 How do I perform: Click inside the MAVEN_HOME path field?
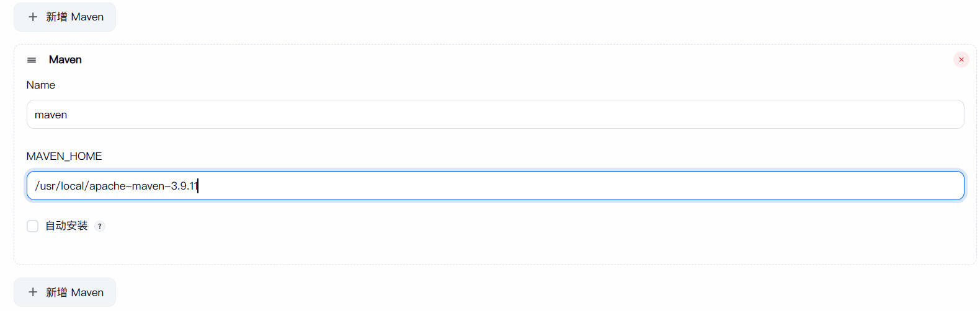click(x=495, y=186)
